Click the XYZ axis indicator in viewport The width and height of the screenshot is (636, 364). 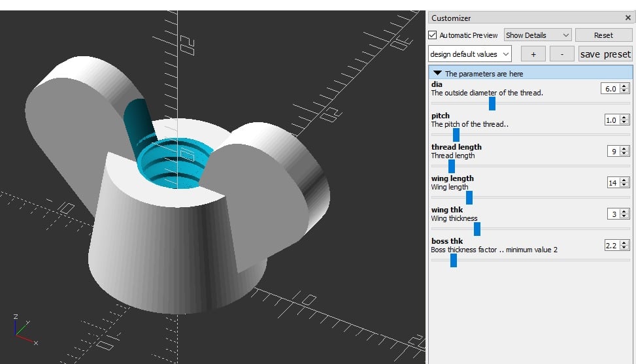[x=25, y=330]
